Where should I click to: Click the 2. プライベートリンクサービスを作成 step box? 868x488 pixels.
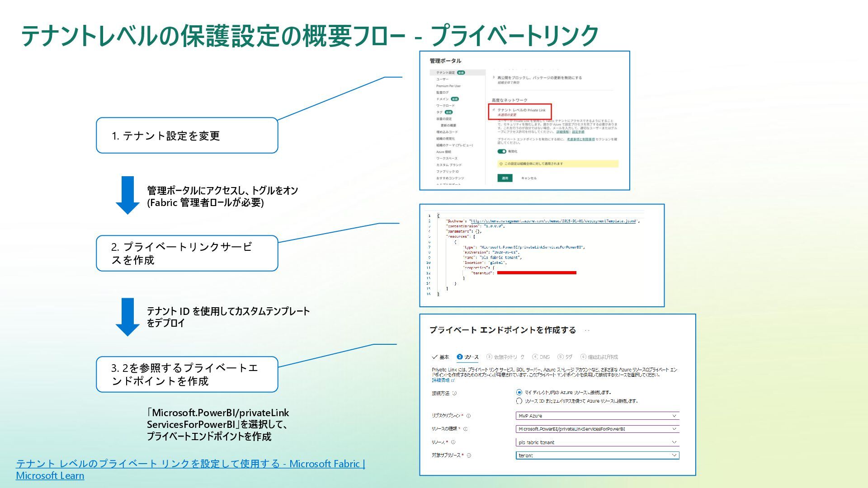click(x=187, y=253)
